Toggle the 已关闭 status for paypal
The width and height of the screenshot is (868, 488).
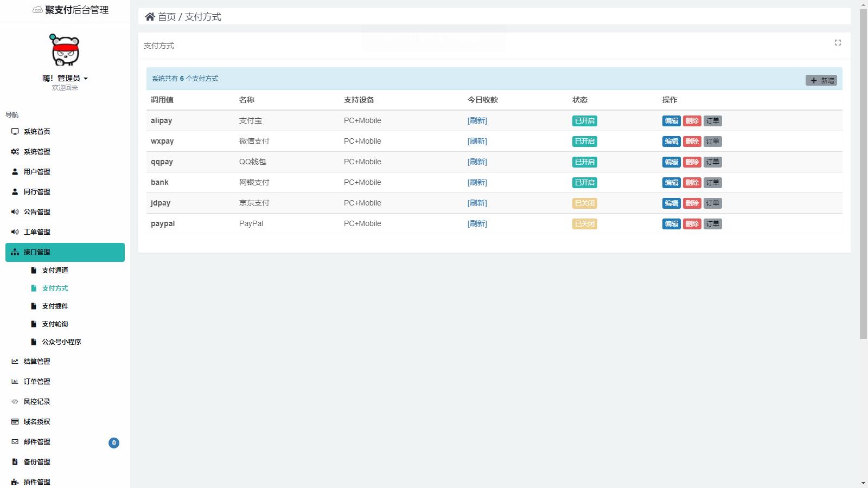584,224
